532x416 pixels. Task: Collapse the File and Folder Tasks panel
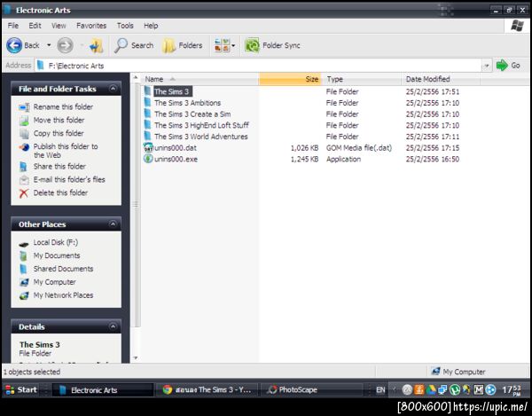click(x=113, y=89)
